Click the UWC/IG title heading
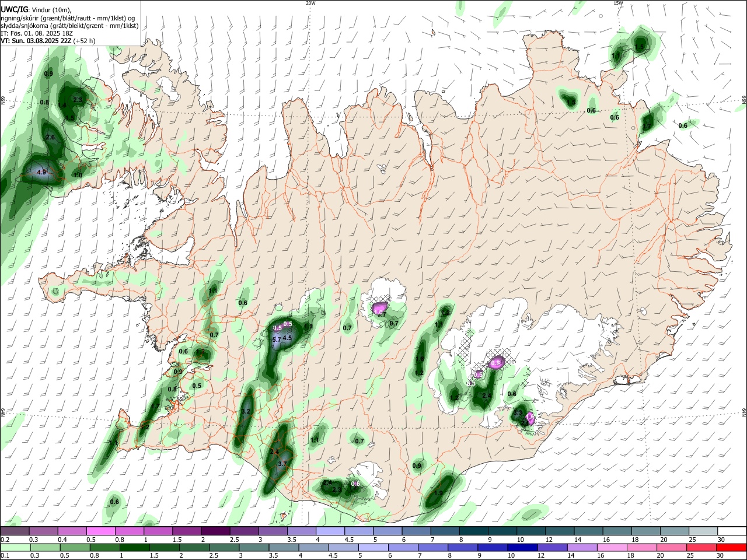Viewport: 747px width, 560px height. (14, 9)
